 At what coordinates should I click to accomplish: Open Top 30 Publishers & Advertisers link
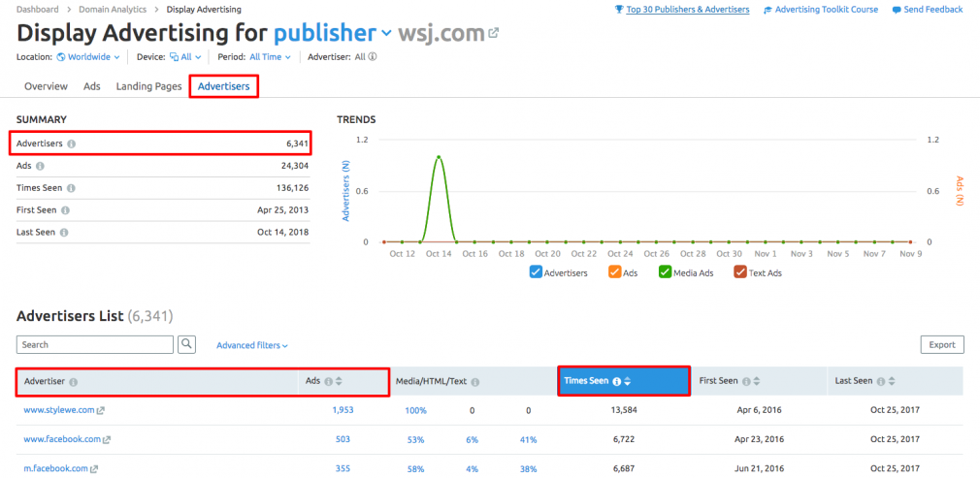click(688, 10)
